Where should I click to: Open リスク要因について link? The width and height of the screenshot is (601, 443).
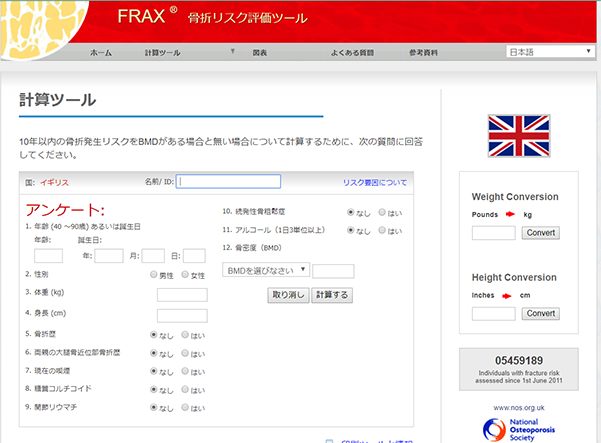point(375,183)
